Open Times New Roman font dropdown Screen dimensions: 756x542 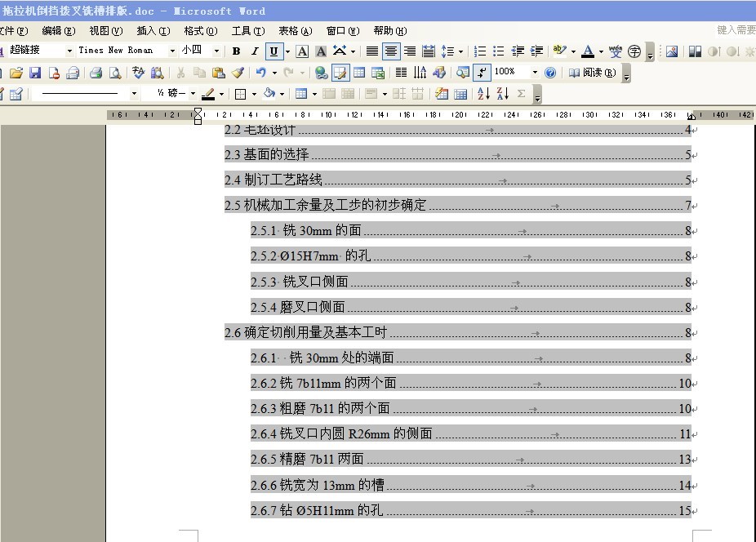[x=172, y=51]
